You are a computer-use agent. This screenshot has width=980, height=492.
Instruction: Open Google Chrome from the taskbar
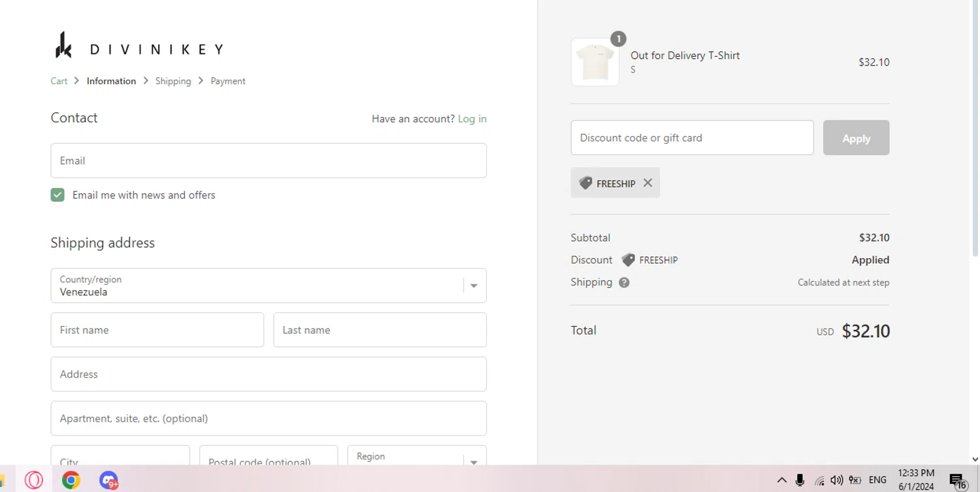tap(71, 480)
